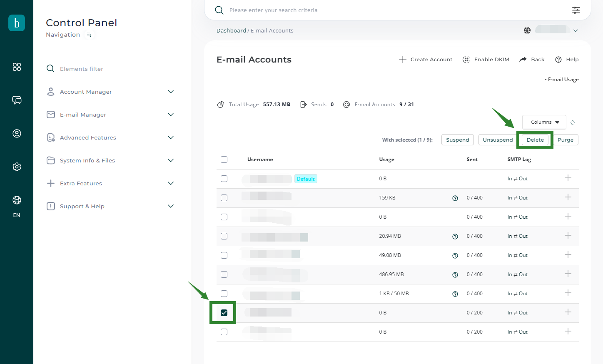Click the help icon next to 159 KB usage
This screenshot has height=364, width=603.
click(455, 198)
